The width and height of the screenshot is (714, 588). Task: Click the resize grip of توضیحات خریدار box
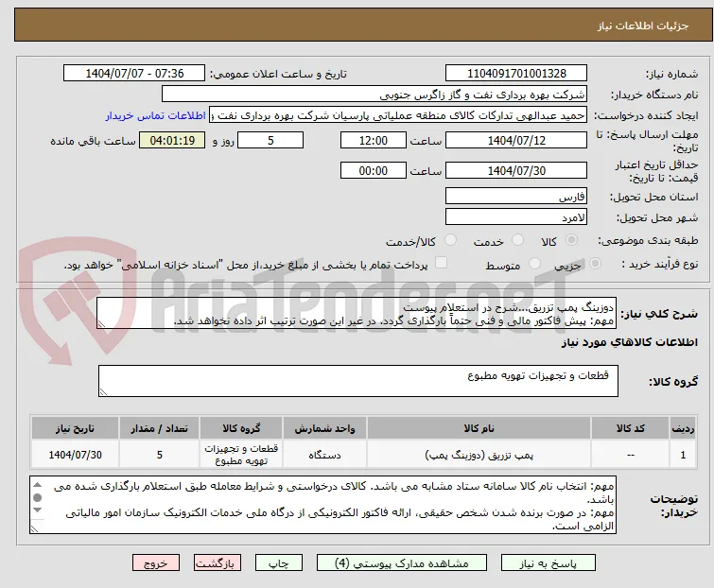34,528
